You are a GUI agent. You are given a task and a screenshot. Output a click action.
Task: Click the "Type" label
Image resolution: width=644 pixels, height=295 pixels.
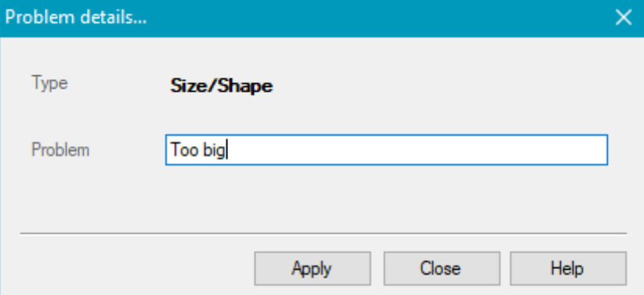[49, 83]
